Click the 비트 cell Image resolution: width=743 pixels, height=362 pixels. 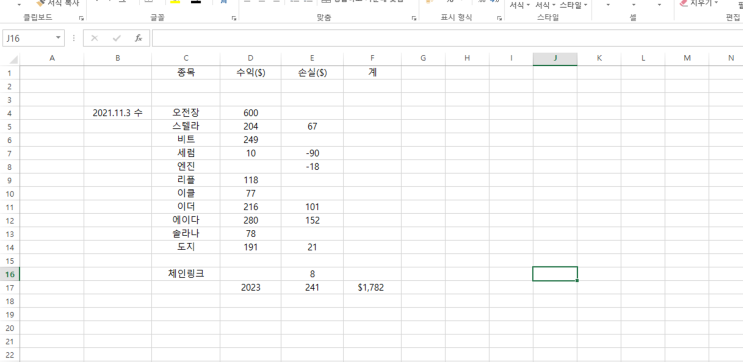click(186, 140)
